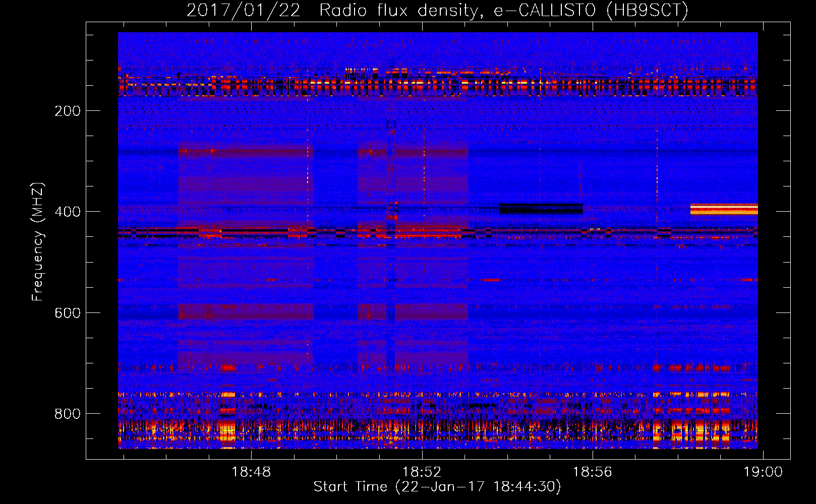The image size is (816, 504).
Task: Click the 800 frequency tick label
Action: [68, 414]
